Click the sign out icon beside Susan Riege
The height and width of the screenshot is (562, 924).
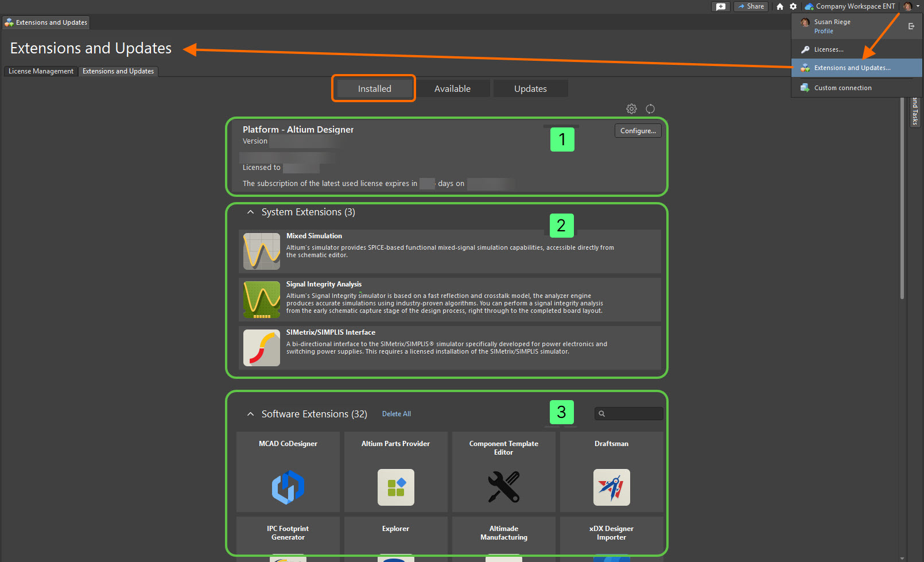[911, 26]
